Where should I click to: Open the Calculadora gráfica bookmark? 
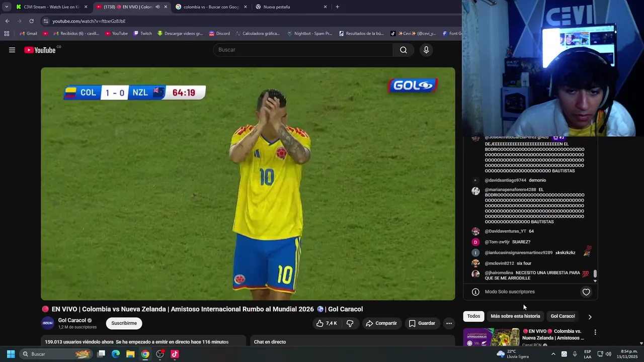[x=257, y=34]
